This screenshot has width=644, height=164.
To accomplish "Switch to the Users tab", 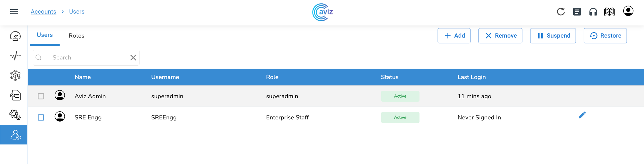I will (45, 35).
